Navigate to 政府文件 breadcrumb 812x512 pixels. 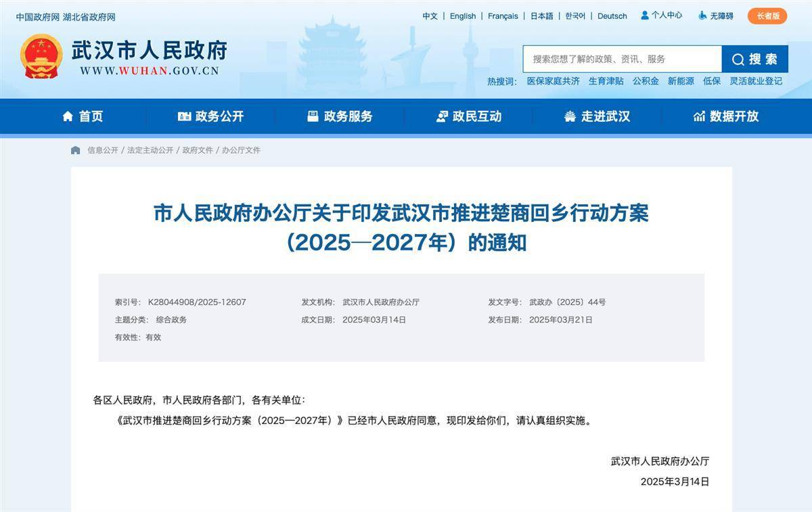tap(198, 150)
